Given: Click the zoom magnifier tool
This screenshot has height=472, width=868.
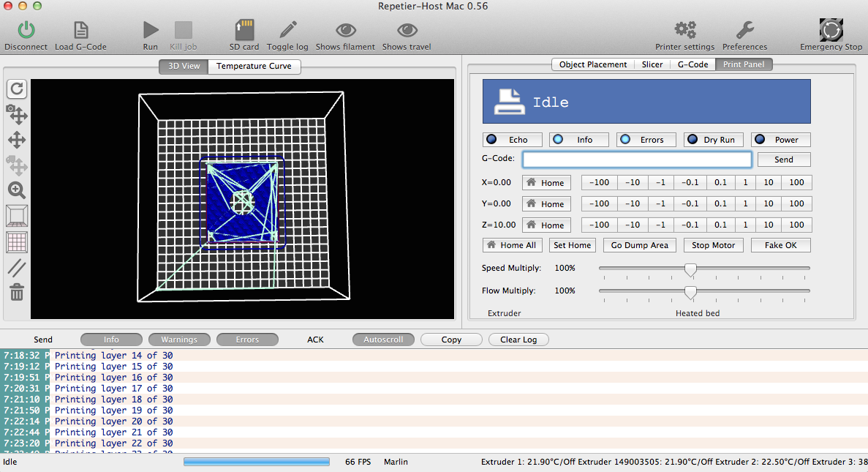Looking at the screenshot, I should tap(17, 190).
